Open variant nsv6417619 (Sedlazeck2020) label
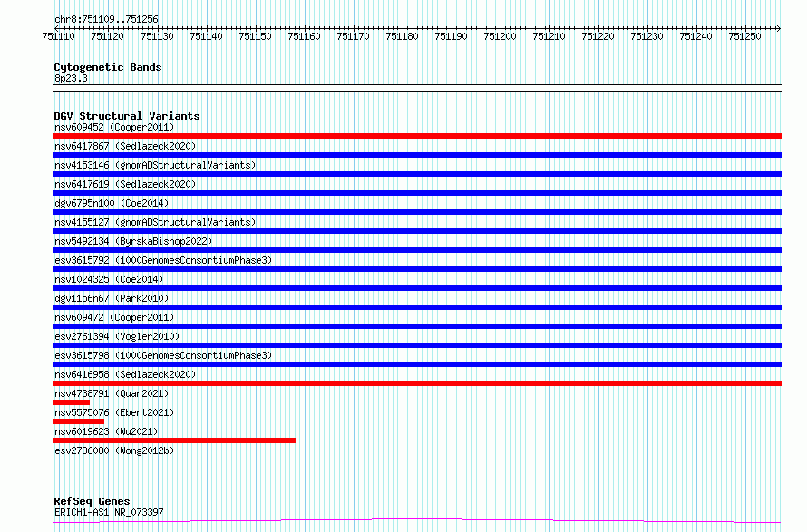807x532 pixels. point(125,184)
